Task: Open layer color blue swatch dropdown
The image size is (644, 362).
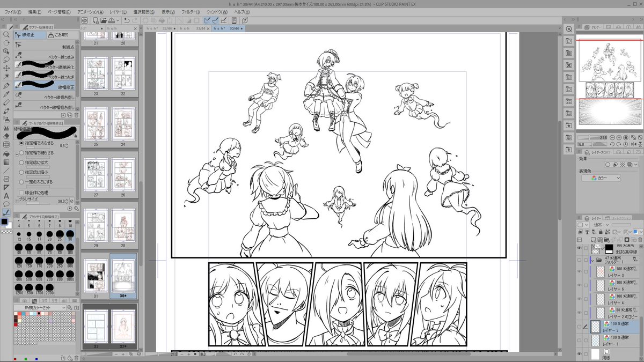Action: [x=637, y=232]
